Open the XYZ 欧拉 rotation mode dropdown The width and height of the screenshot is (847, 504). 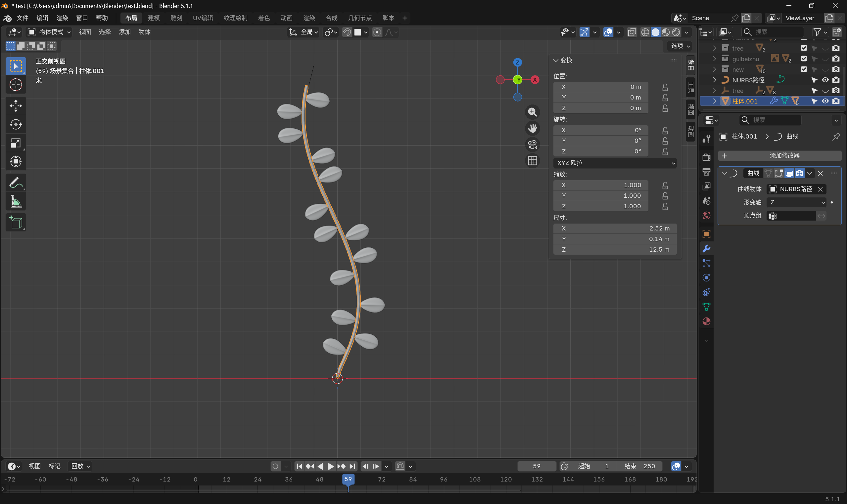click(615, 163)
